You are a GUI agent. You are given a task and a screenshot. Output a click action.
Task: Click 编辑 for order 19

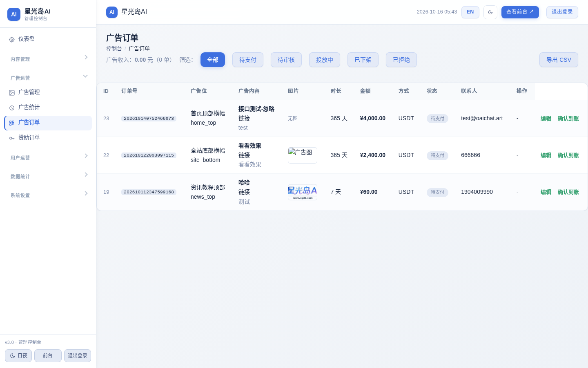(546, 192)
